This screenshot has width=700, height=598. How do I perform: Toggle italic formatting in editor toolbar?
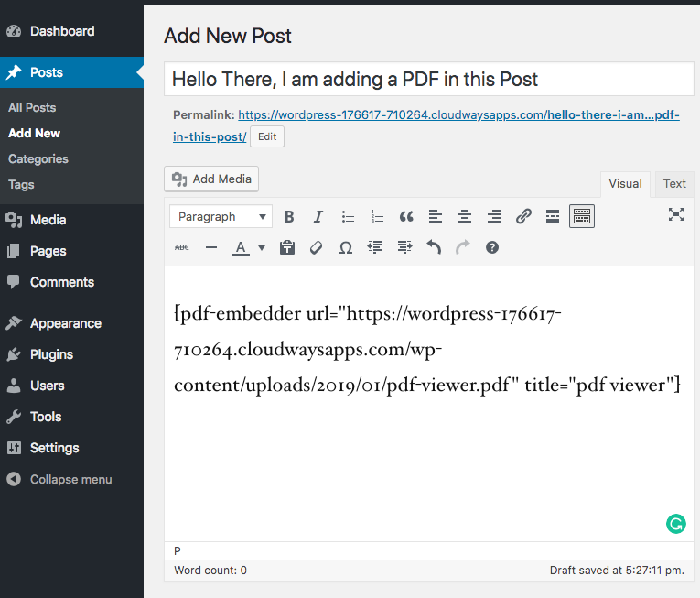318,217
